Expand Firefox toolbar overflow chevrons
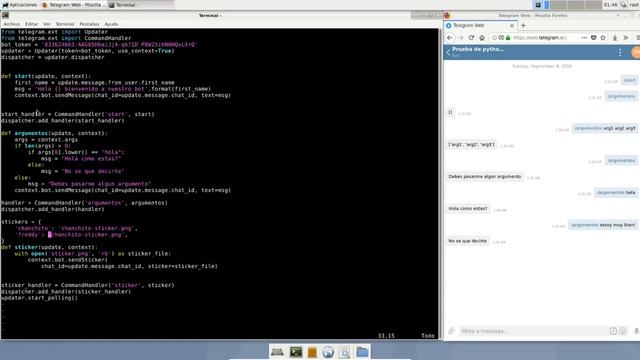Viewport: 640px width, 360px height. pyautogui.click(x=626, y=38)
